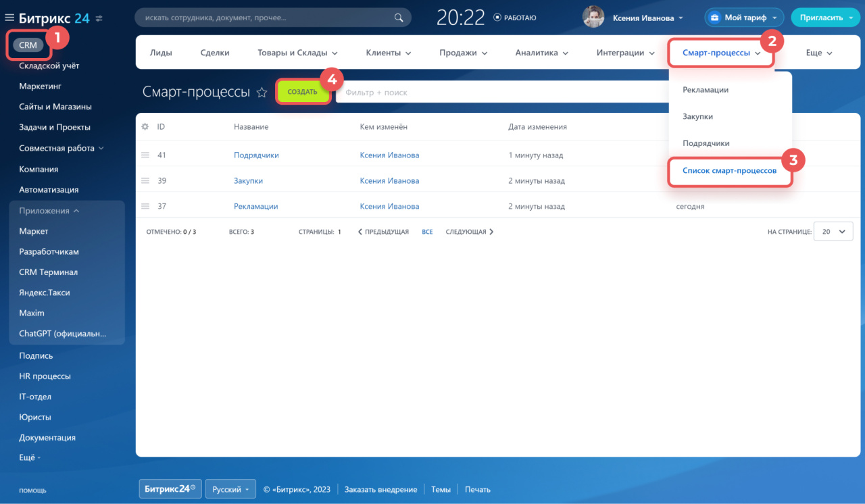The width and height of the screenshot is (865, 504).
Task: Open Яндекс.Такси app in the sidebar
Action: pyautogui.click(x=45, y=293)
